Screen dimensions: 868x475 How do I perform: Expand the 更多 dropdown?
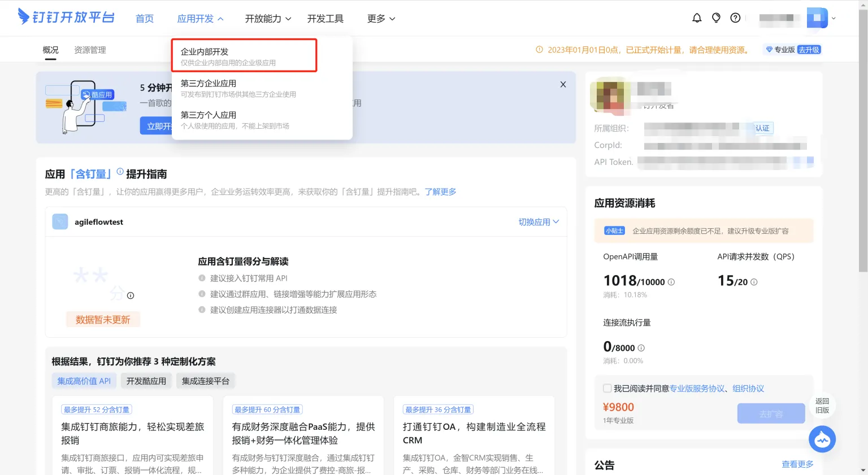coord(381,19)
